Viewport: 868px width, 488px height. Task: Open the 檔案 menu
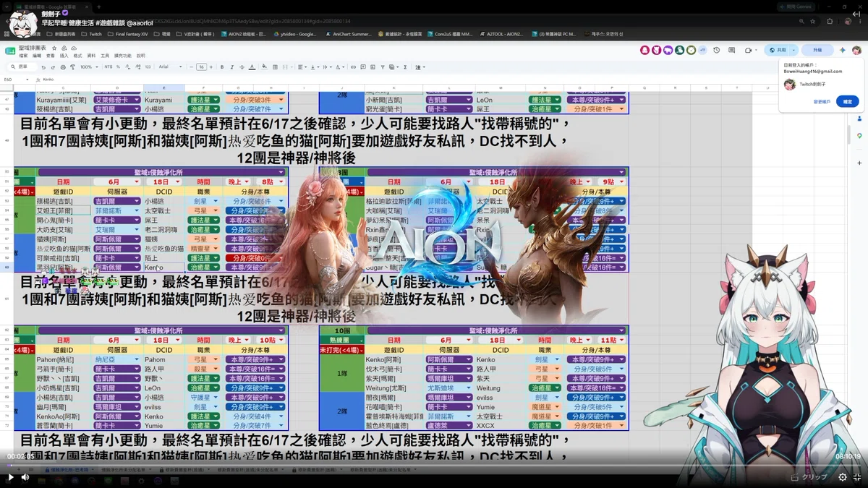coord(23,56)
